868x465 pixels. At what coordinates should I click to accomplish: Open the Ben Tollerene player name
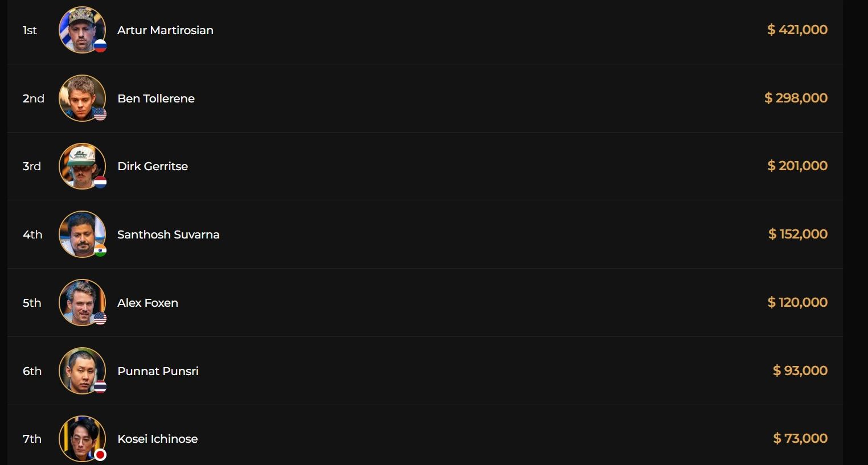coord(156,98)
